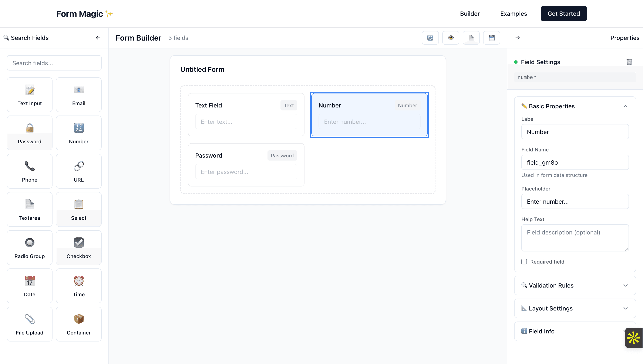Viewport: 643px width, 364px height.
Task: Add a Radio Group field
Action: click(x=30, y=247)
